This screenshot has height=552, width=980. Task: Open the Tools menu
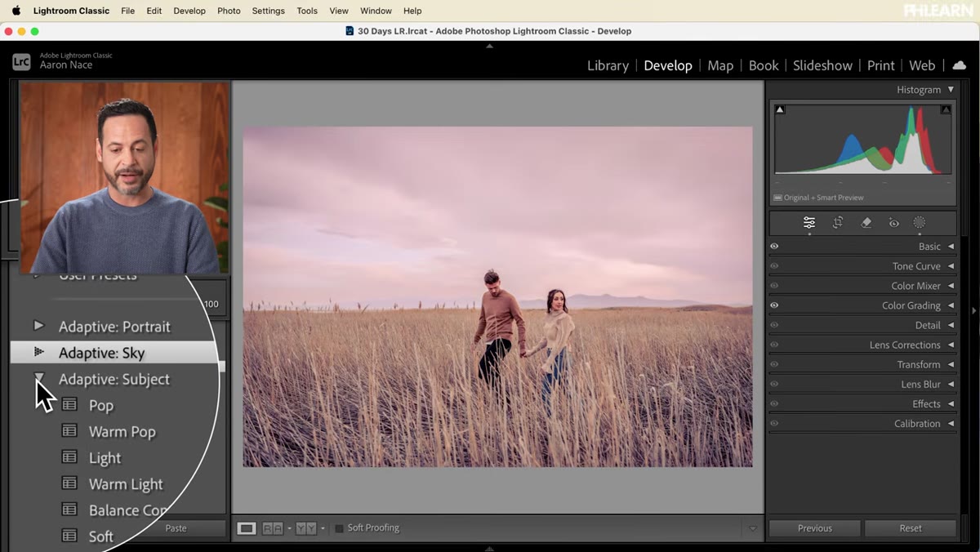[307, 11]
